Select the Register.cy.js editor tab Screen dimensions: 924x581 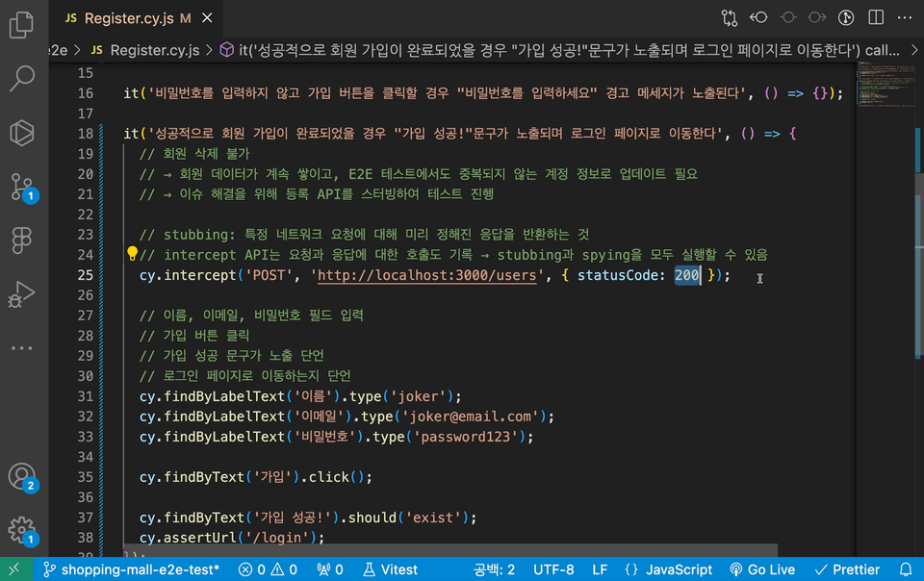pos(136,18)
